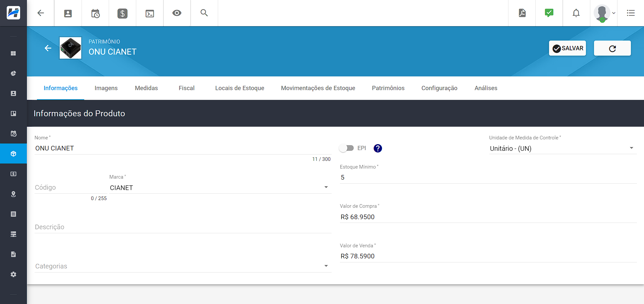The image size is (644, 304).
Task: Select the active box inventory icon in sidebar
Action: coord(13,154)
